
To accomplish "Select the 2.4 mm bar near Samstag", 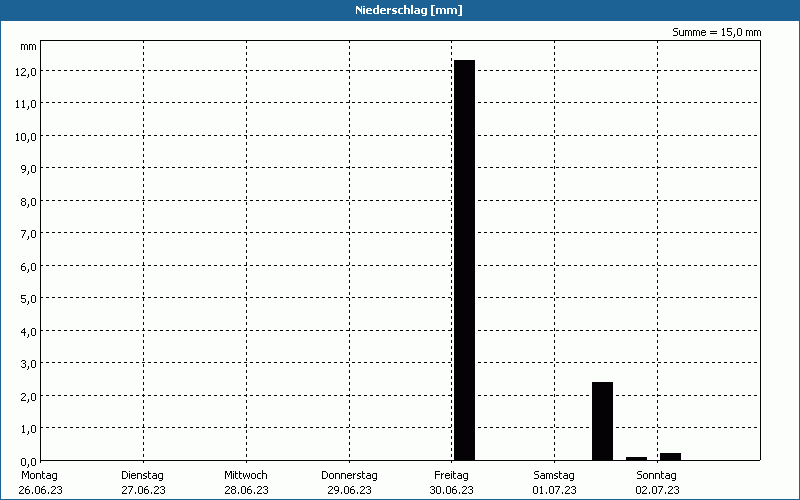I will click(x=603, y=421).
